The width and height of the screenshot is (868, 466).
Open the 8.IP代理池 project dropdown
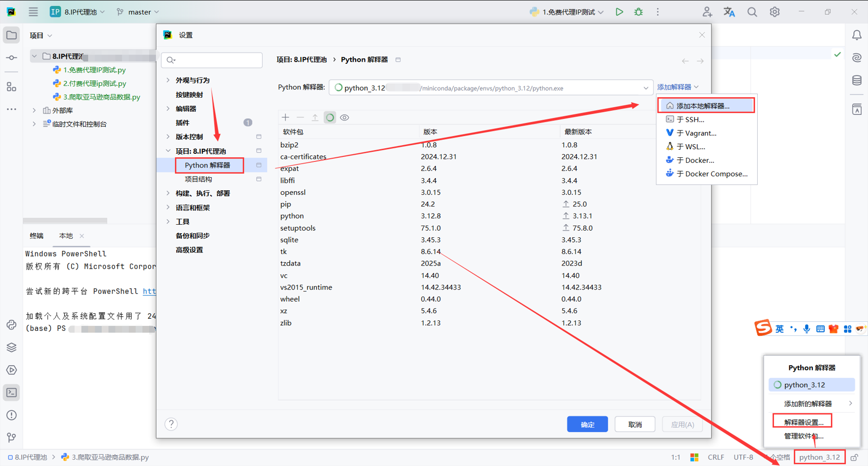(x=77, y=12)
